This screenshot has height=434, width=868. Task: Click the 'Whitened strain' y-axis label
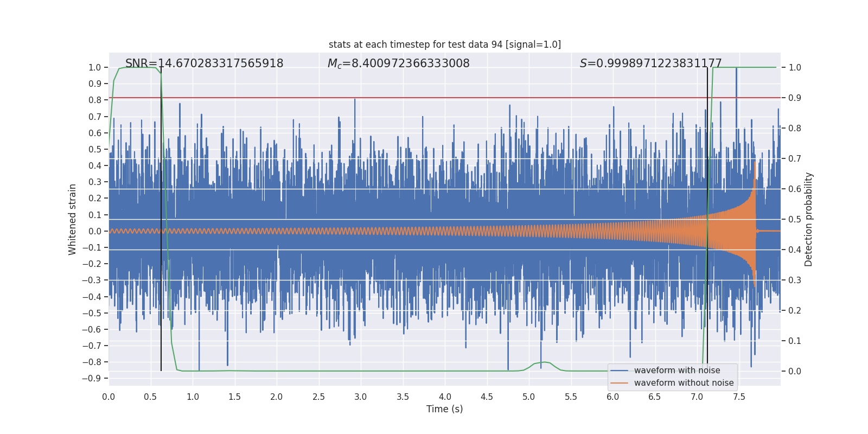[x=73, y=219]
